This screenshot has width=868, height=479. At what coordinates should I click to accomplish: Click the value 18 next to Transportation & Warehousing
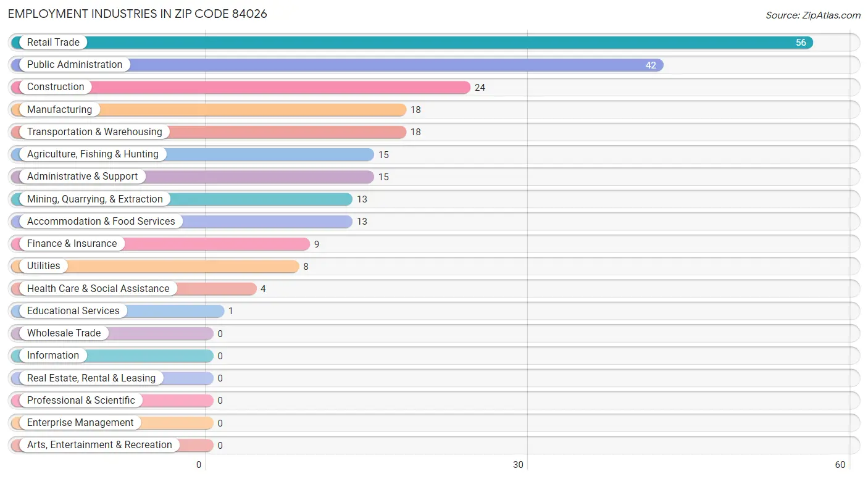tap(415, 132)
